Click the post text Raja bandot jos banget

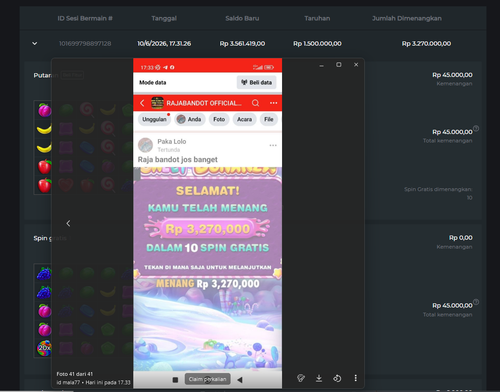click(178, 160)
